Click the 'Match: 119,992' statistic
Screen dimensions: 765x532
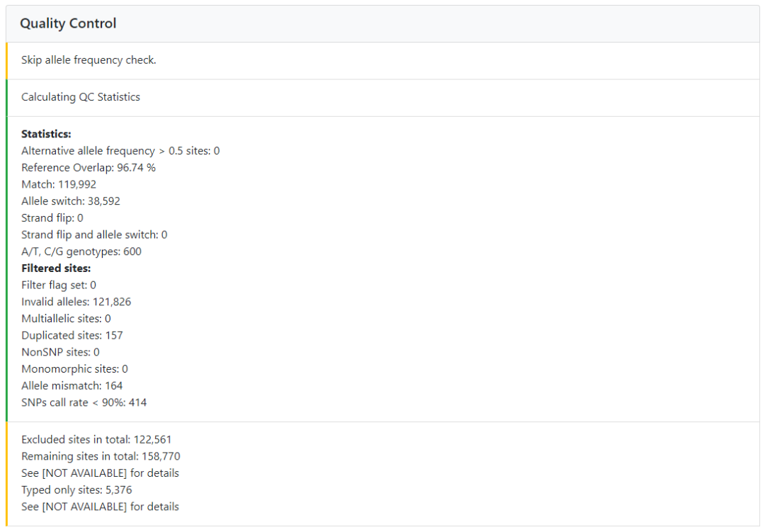click(59, 184)
